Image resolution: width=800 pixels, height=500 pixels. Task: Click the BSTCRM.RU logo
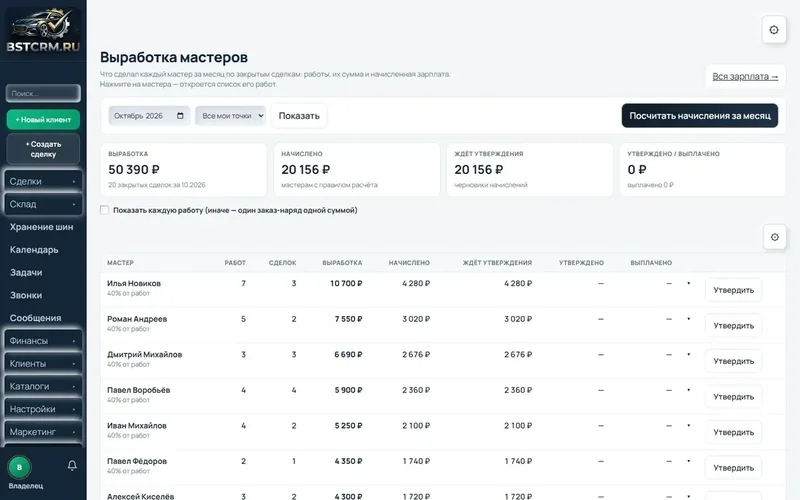(x=43, y=30)
